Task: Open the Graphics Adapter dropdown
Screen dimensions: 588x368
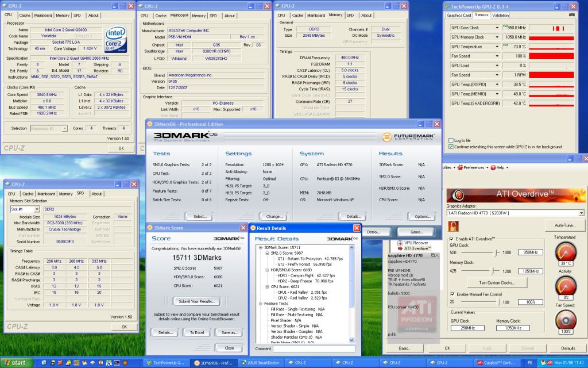Action: (581, 213)
